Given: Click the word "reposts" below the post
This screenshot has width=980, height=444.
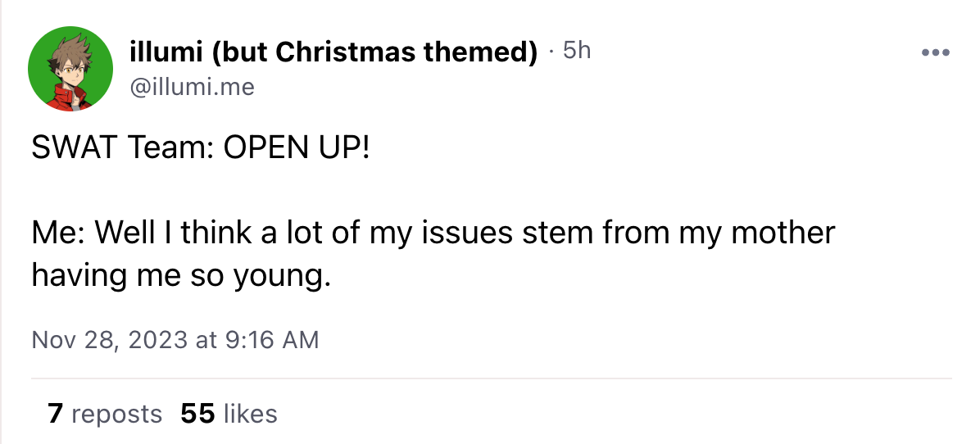Looking at the screenshot, I should click(117, 415).
